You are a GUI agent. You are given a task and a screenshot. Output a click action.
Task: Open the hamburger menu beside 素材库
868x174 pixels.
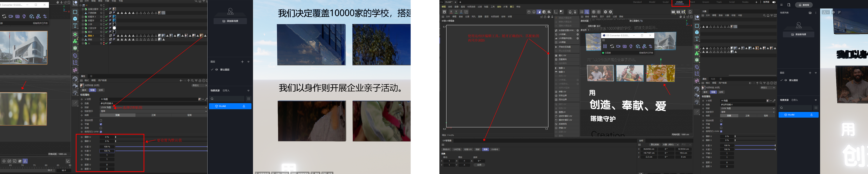[x=781, y=5]
